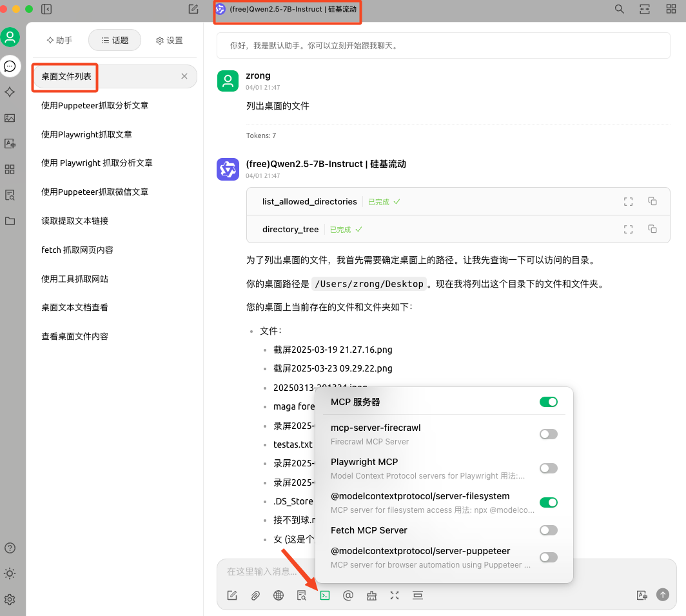Expand the directory_tree result fullscreen

(x=628, y=230)
